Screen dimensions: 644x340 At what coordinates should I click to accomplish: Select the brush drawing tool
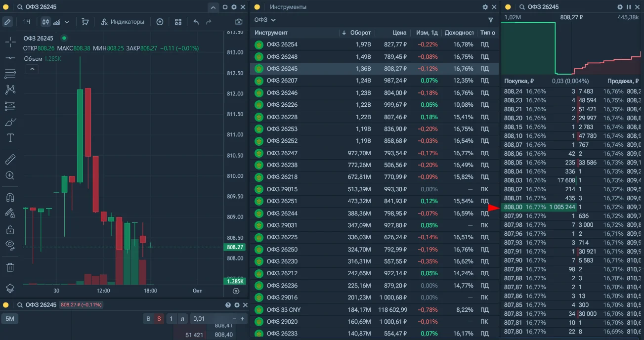coord(10,122)
